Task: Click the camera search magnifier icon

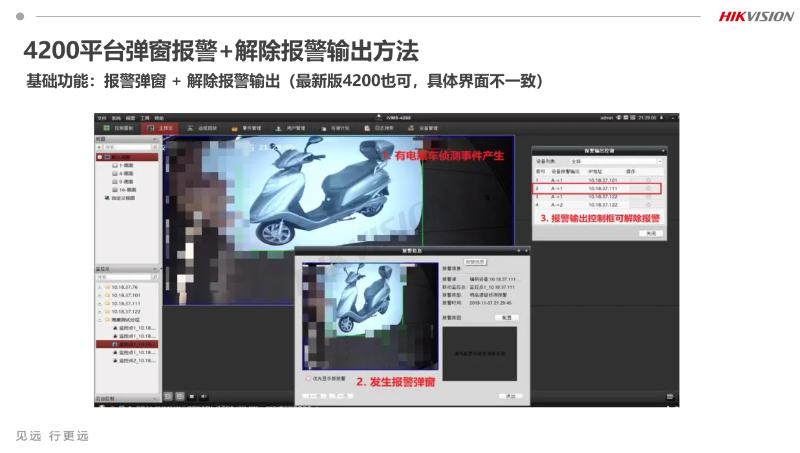Action: click(155, 277)
